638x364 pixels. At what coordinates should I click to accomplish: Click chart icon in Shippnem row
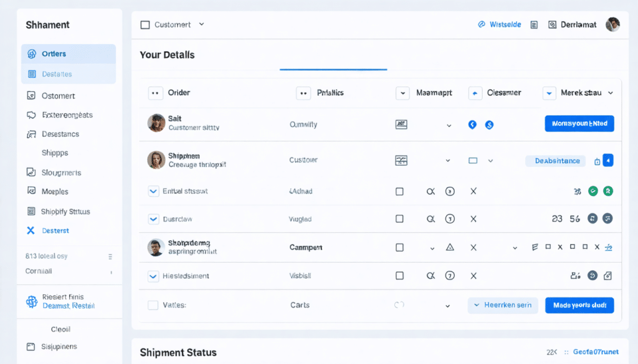click(401, 161)
